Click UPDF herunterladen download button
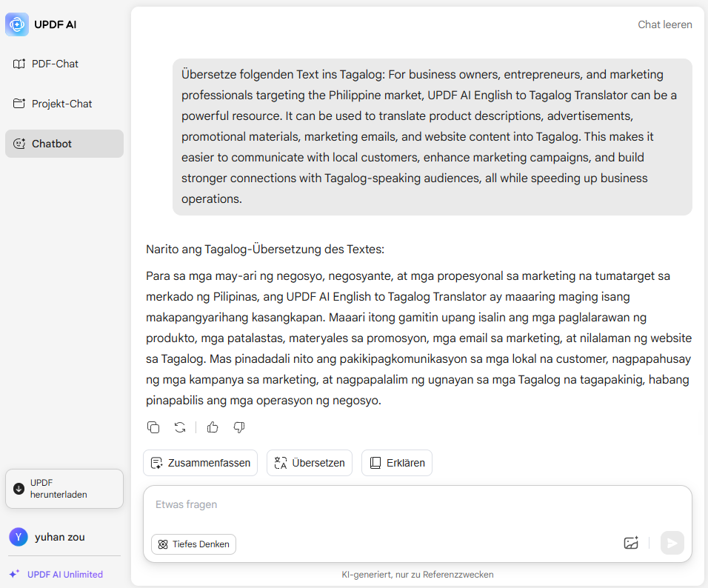Viewport: 708px width, 588px height. click(x=64, y=489)
